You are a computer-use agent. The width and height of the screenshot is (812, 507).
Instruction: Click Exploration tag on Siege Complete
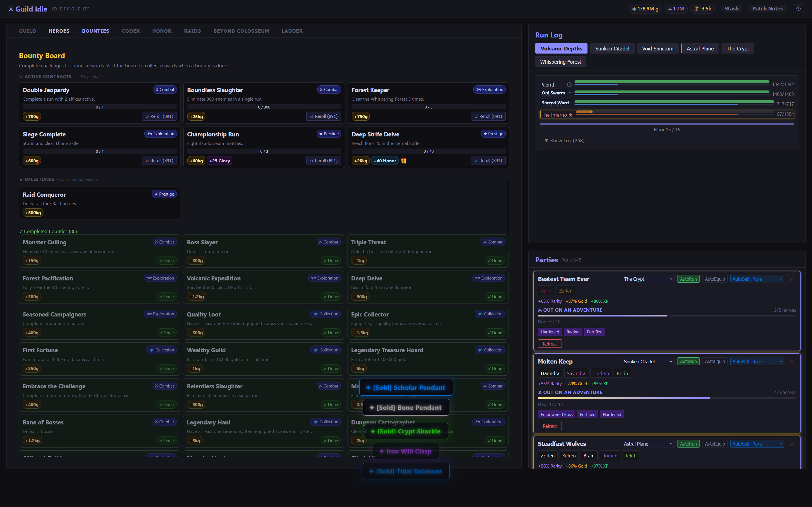click(x=160, y=134)
